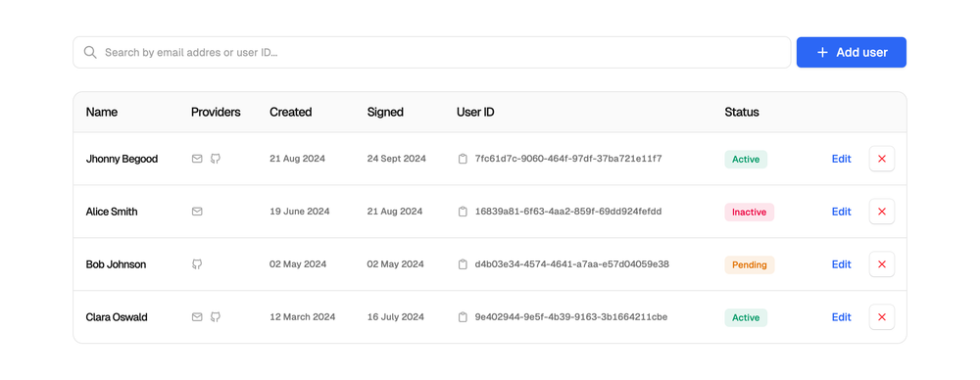Click email provider icon for Clara Oswald
This screenshot has height=380, width=980.
(x=197, y=317)
